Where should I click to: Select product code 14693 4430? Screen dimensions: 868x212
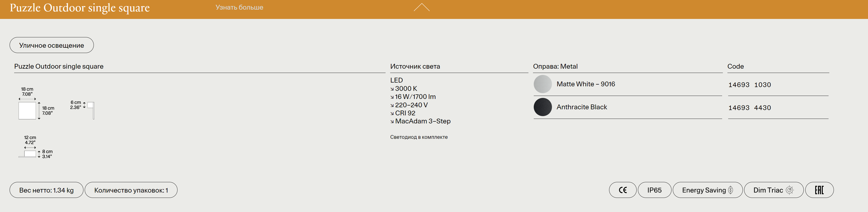(x=749, y=108)
